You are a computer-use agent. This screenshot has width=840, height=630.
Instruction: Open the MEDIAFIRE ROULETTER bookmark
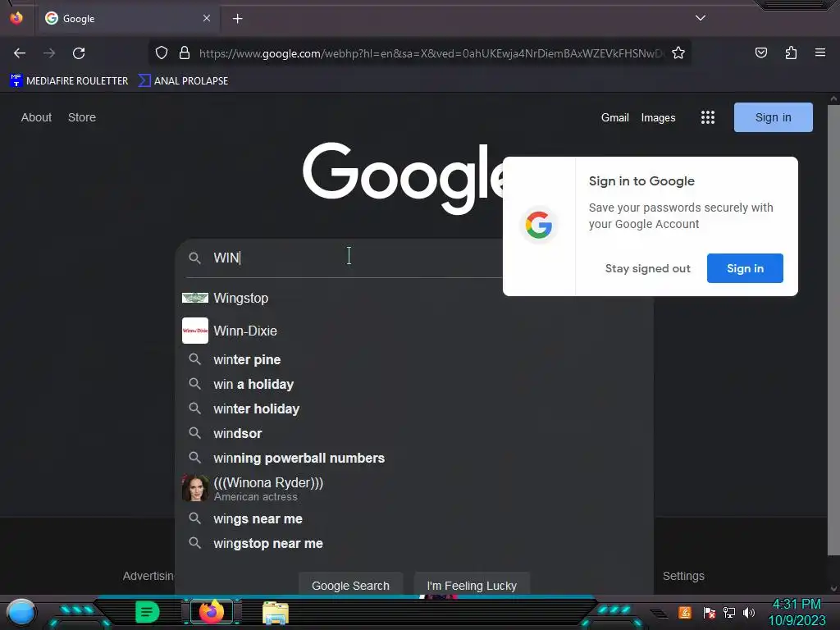pos(69,81)
